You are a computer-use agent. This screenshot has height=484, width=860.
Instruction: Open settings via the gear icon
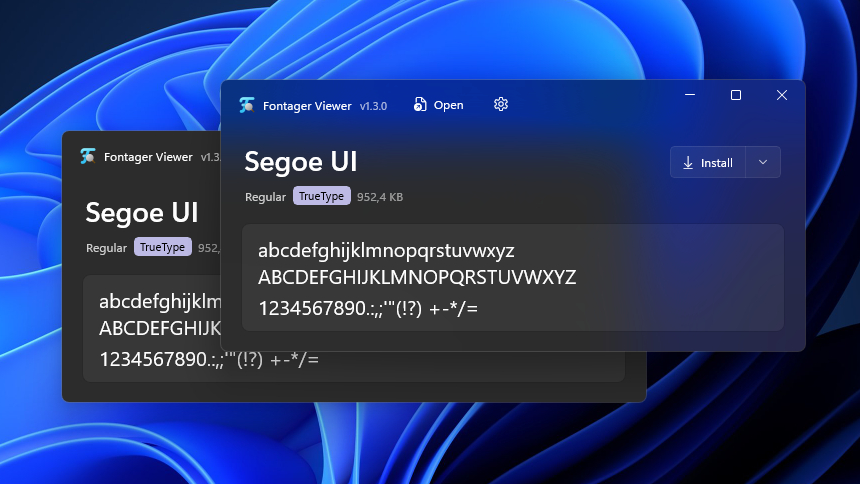[x=501, y=104]
